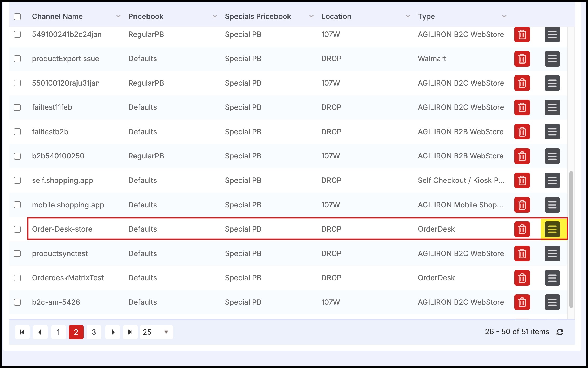The height and width of the screenshot is (368, 588).
Task: Tick the checkbox for failtest11feb
Action: 17,107
